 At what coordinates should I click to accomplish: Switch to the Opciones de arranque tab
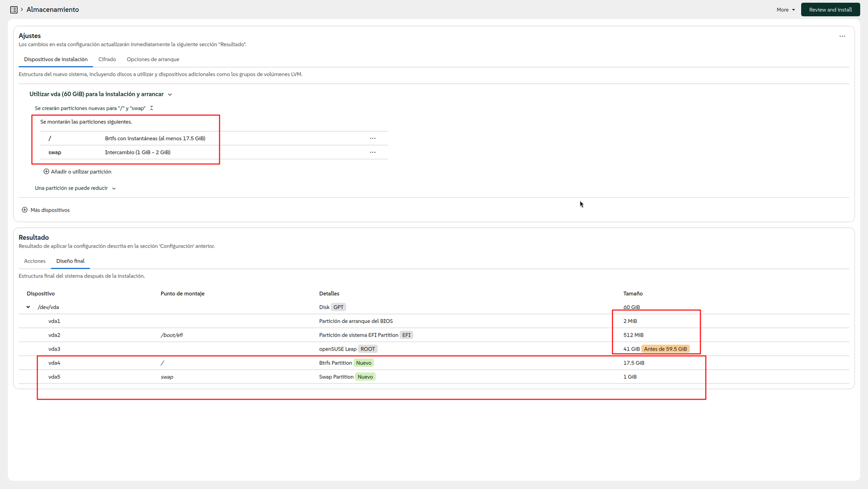pyautogui.click(x=153, y=59)
